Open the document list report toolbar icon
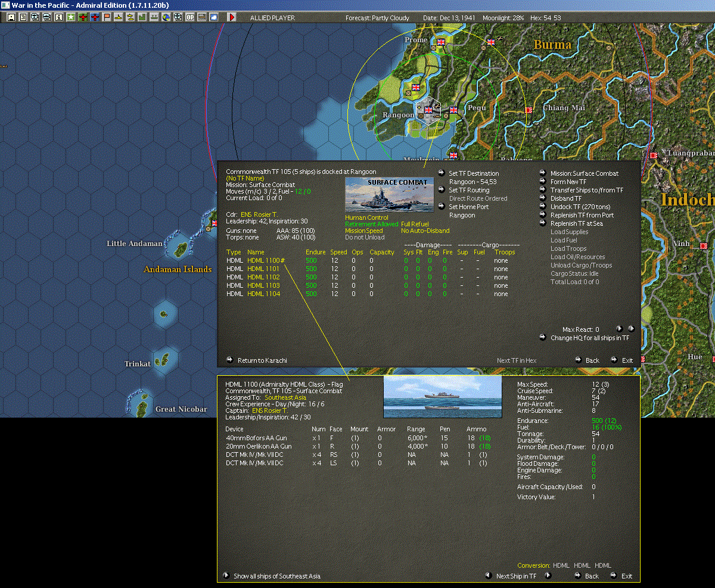Image resolution: width=715 pixels, height=588 pixels. coord(23,17)
